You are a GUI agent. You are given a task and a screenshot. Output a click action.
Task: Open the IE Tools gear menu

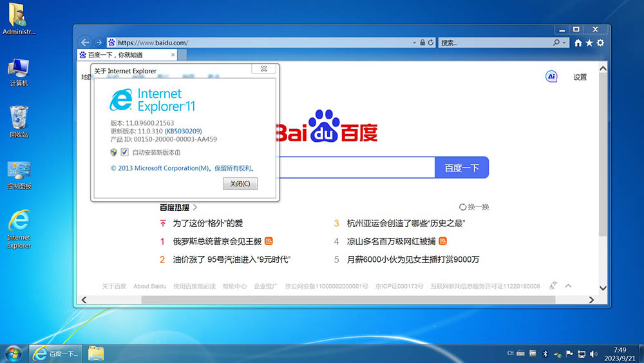(x=600, y=43)
